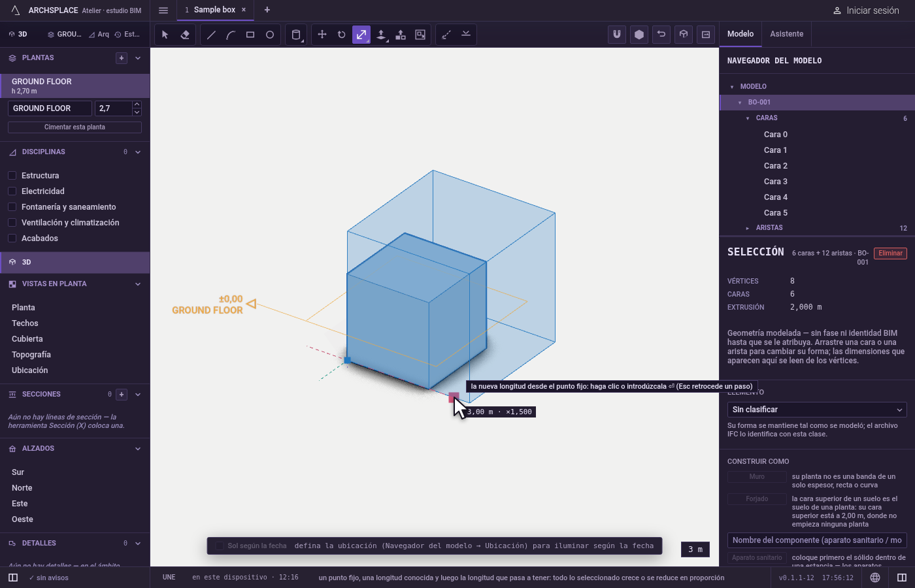Screen dimensions: 915x588
Task: Activate the move tool
Action: point(322,35)
